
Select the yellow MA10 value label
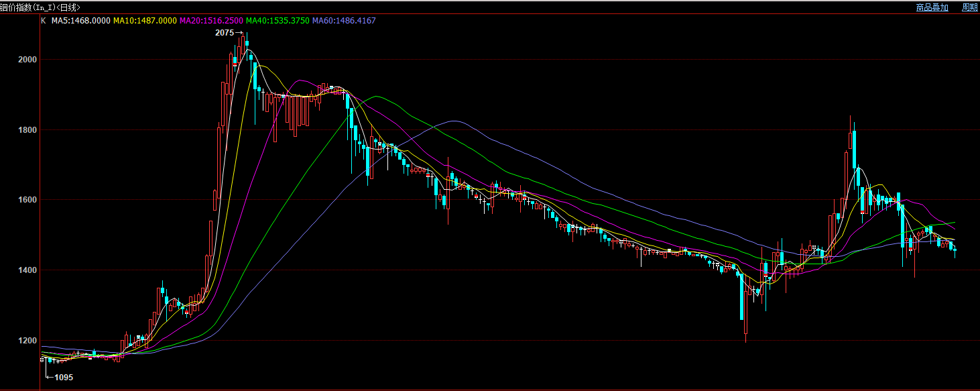(x=145, y=21)
